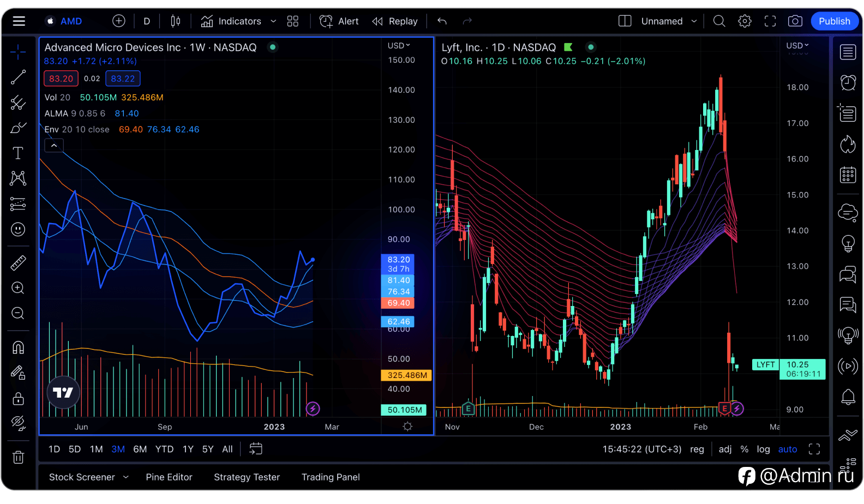Screen dimensions: 864x504
Task: Enter fullscreen mode
Action: pyautogui.click(x=770, y=21)
